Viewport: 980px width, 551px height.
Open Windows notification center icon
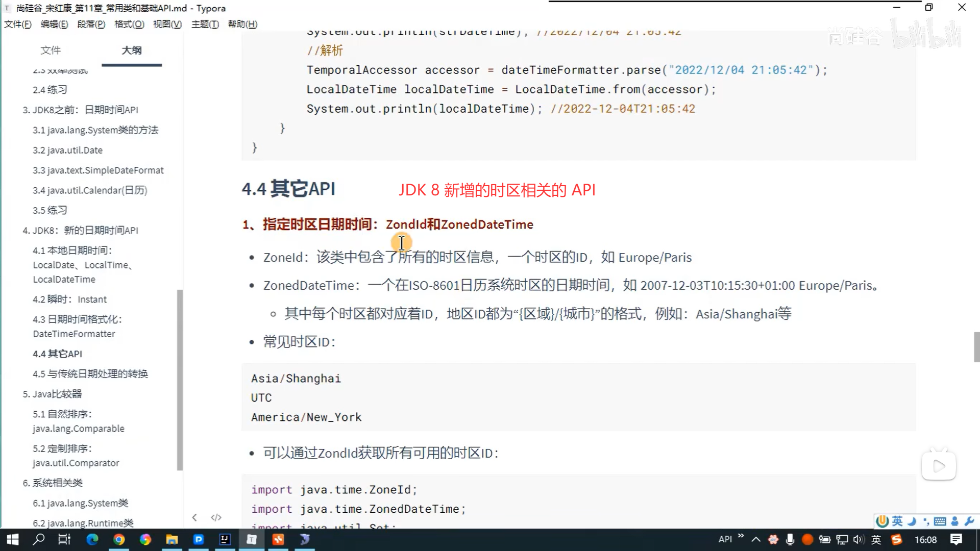tap(956, 539)
